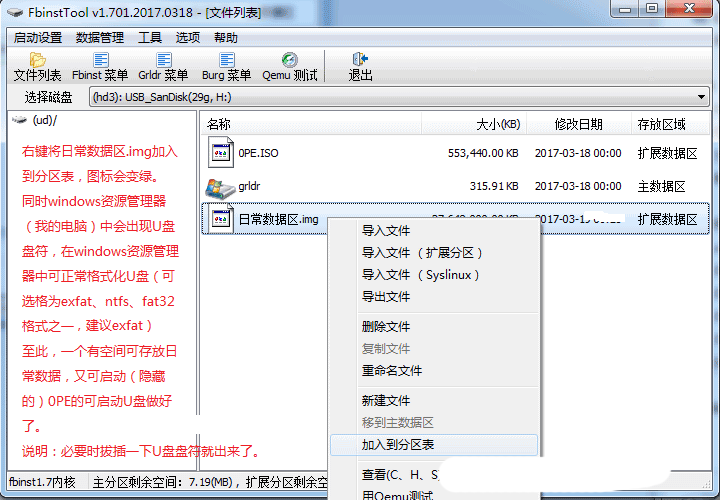Close the FbinstTool window

tap(690, 8)
